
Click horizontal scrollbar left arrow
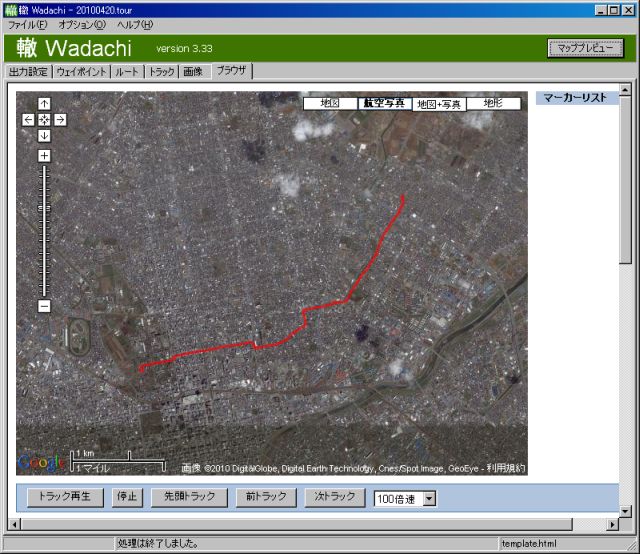click(14, 524)
